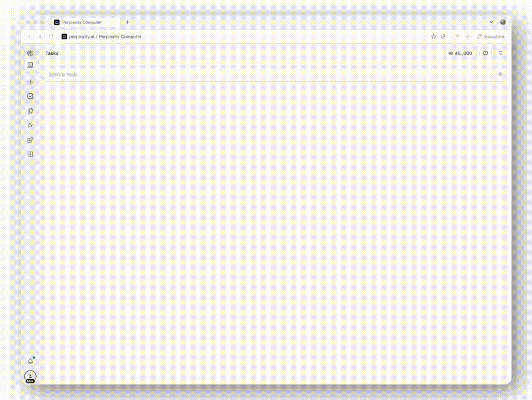Open the apps grid icon in the sidebar
This screenshot has width=532, height=400.
(x=30, y=139)
